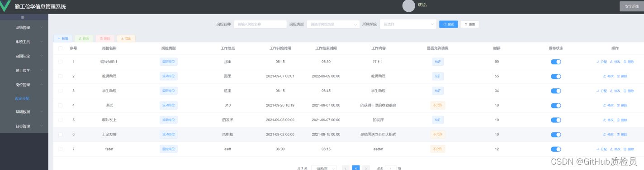Go to next page arrow in pagination
The height and width of the screenshot is (170, 644).
click(x=366, y=168)
